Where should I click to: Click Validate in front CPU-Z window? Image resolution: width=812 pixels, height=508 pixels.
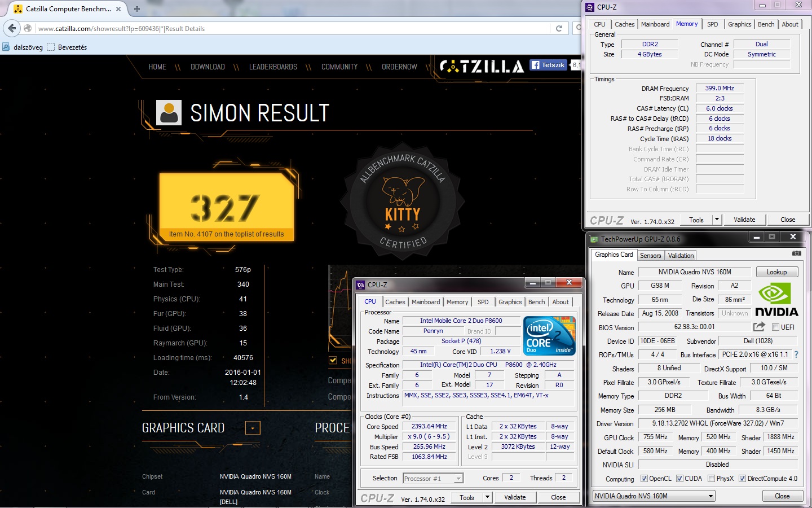coord(515,497)
